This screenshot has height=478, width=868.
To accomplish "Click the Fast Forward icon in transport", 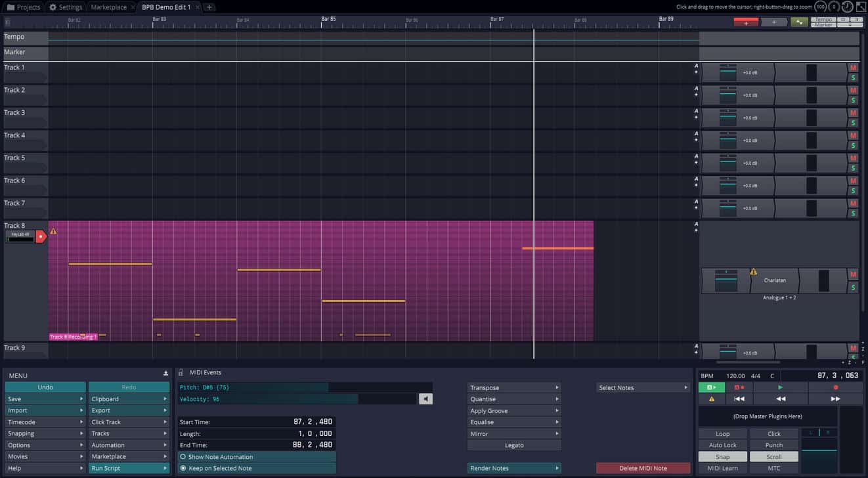I will (x=835, y=399).
